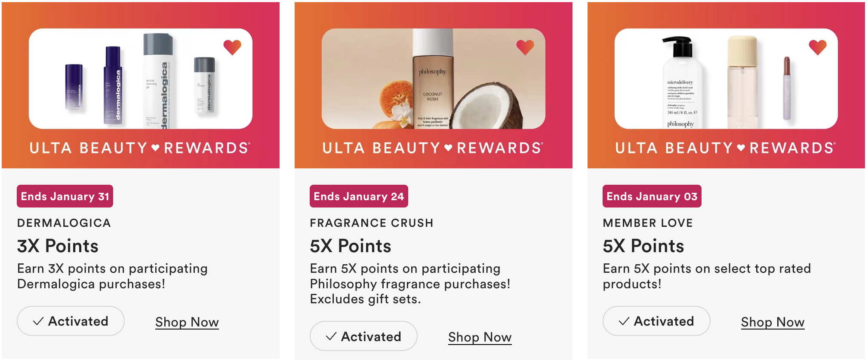Favorite the Fragrance Crush offer with the heart
Viewport: 868px width, 360px height.
(x=525, y=47)
